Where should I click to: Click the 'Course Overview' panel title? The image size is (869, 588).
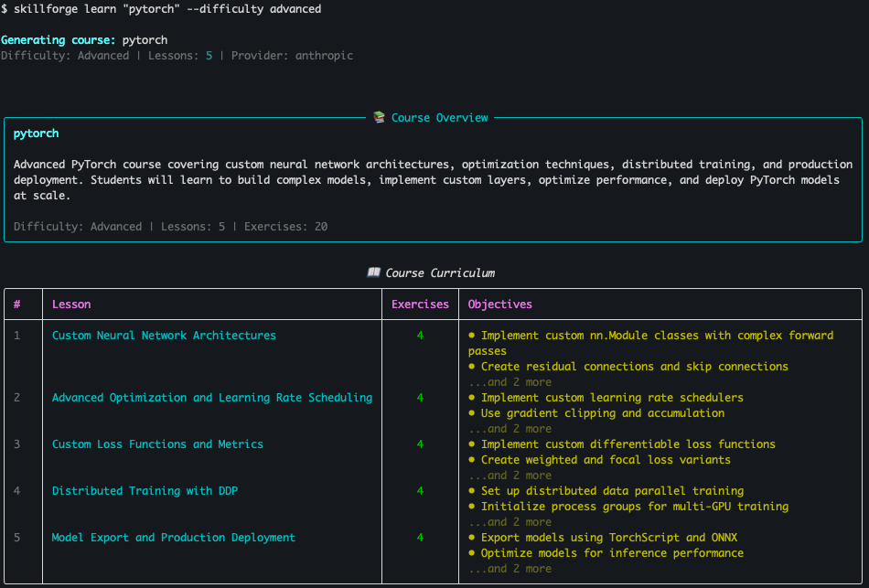coord(439,117)
